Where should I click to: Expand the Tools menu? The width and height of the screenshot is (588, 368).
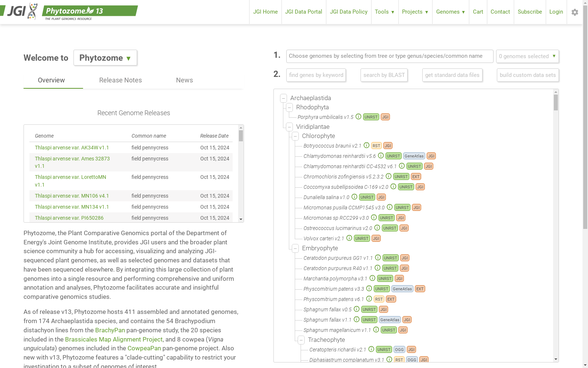pyautogui.click(x=384, y=12)
